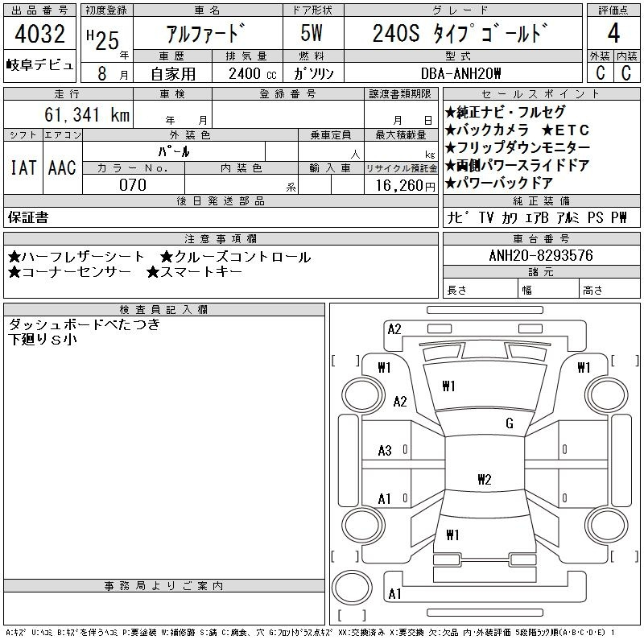The width and height of the screenshot is (644, 644).
Task: Click the color number 070
Action: pos(133,185)
